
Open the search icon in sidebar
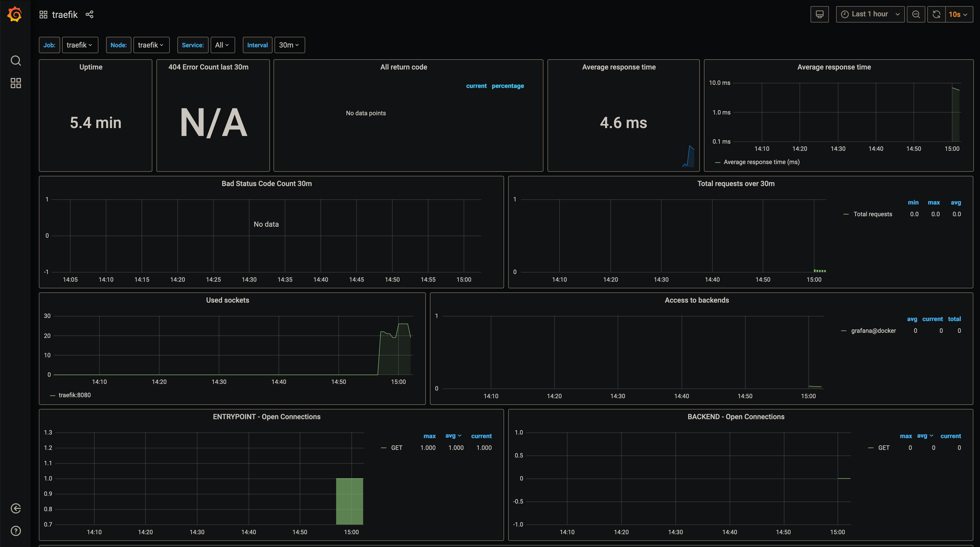pos(16,61)
